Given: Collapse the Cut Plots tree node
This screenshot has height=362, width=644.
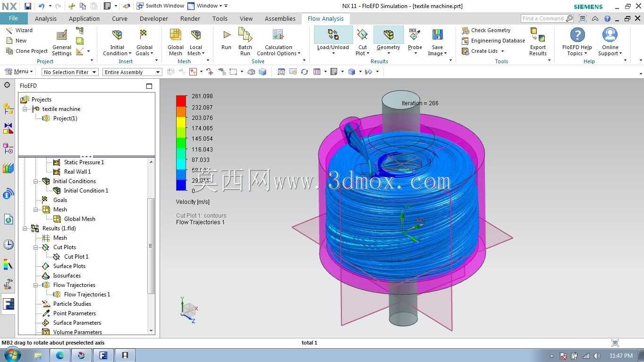Looking at the screenshot, I should click(x=36, y=247).
